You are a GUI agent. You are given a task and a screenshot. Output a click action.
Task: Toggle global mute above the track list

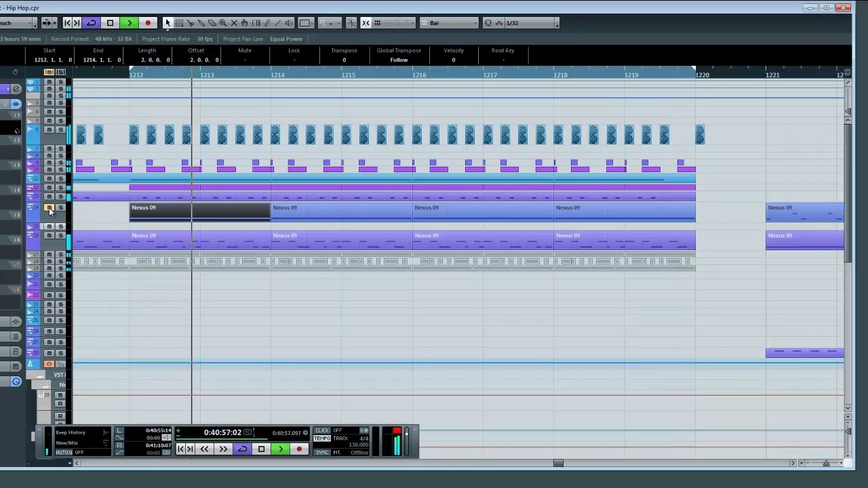[49, 72]
